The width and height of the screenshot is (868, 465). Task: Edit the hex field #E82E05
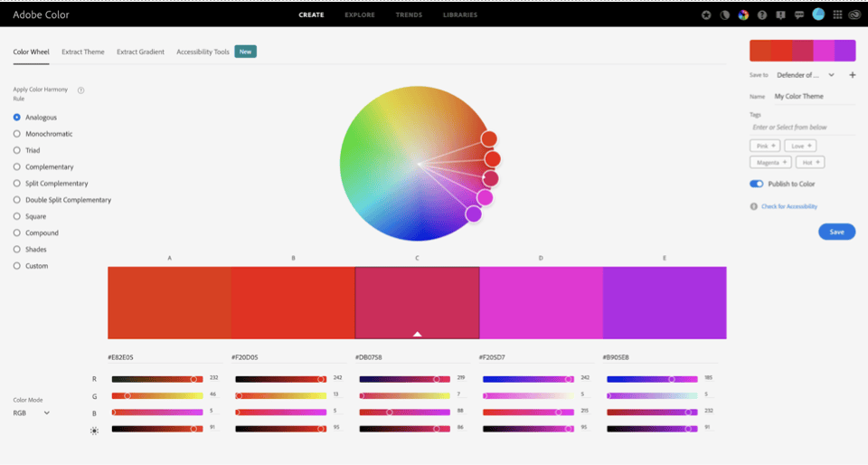[x=165, y=357]
